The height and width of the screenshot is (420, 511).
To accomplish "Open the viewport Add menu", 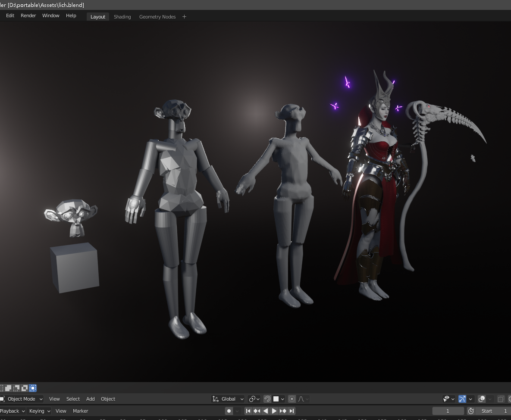I will tap(90, 399).
